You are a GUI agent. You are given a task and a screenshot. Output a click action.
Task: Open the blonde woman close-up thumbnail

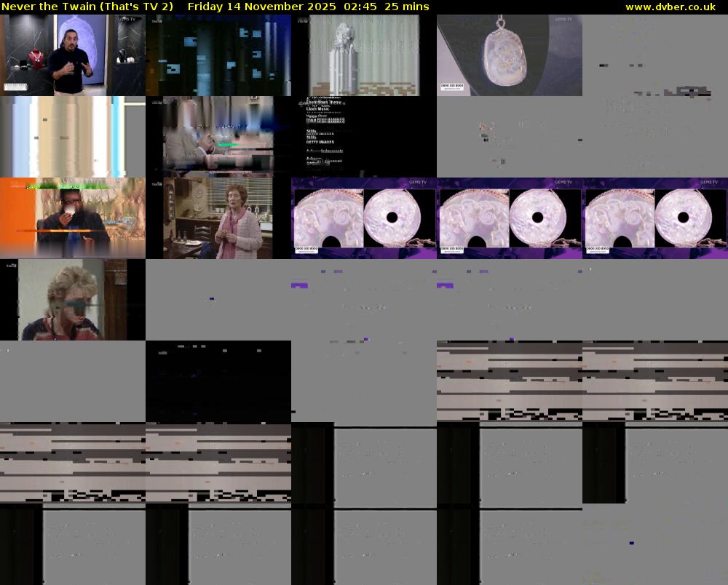73,300
